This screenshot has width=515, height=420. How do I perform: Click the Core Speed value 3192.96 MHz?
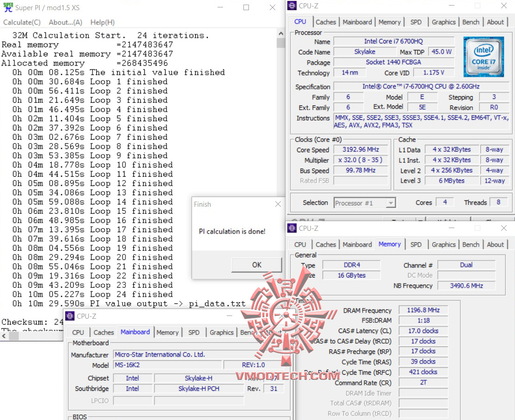(x=360, y=149)
